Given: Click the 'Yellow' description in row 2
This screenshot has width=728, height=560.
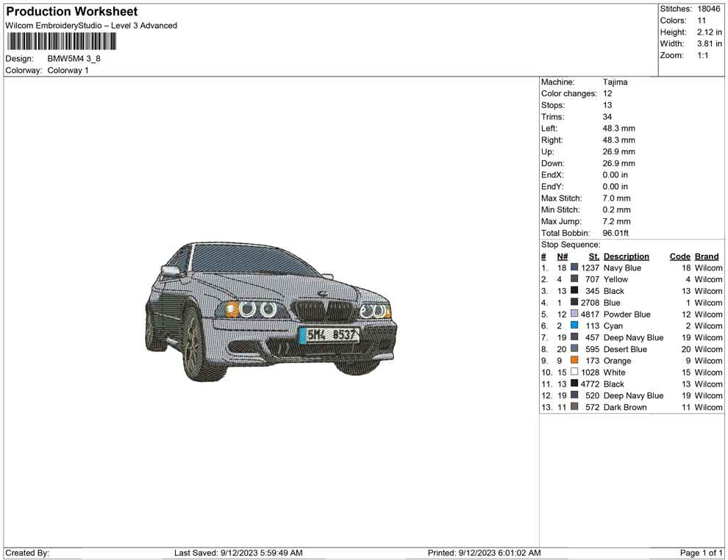Looking at the screenshot, I should (615, 279).
